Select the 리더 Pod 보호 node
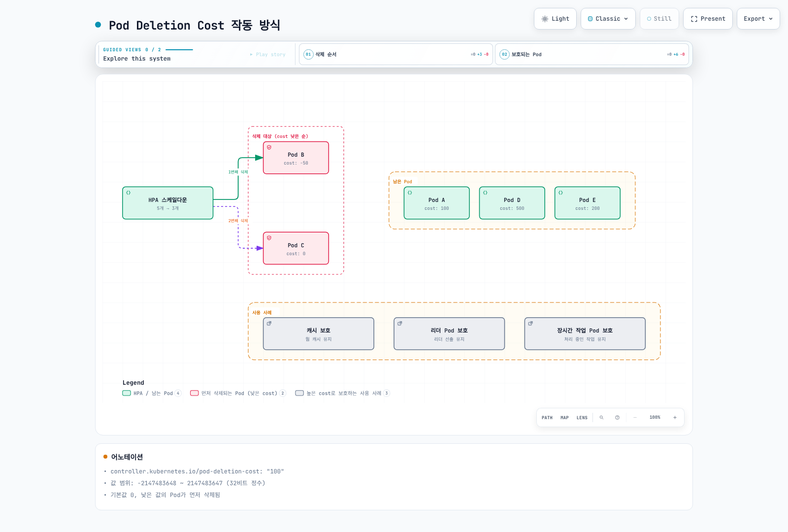Screen dimensions: 788x532 [449, 333]
